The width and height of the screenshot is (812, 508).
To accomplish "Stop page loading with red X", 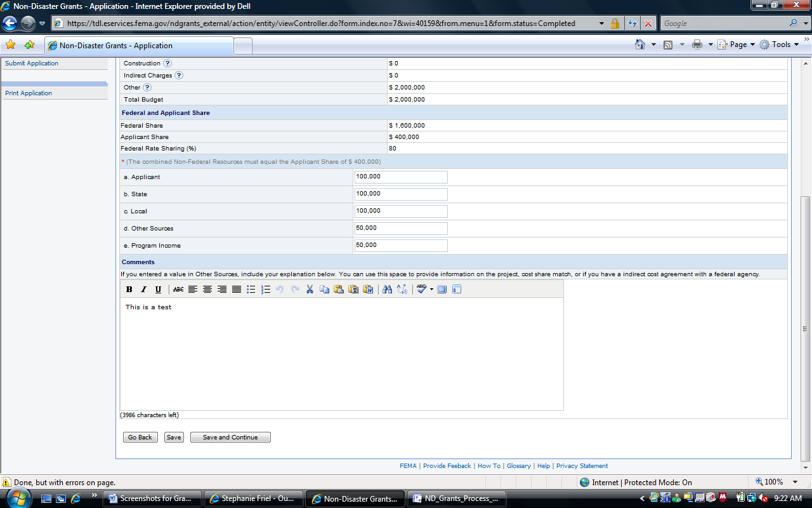I will click(x=648, y=23).
